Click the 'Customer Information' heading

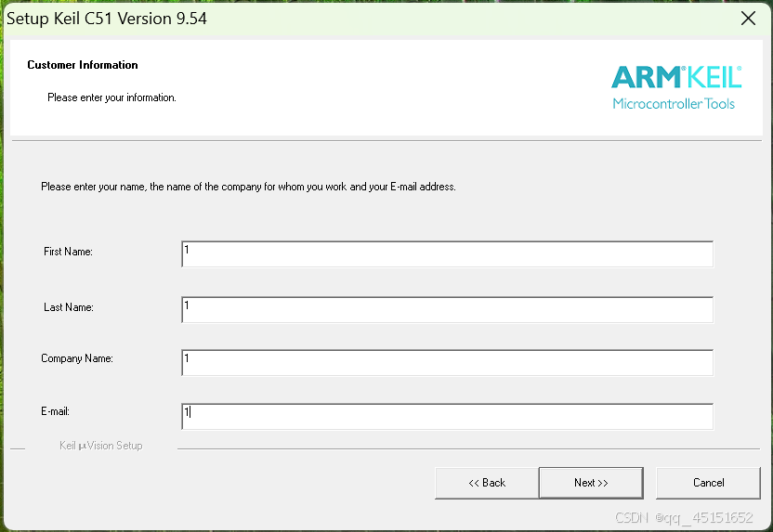pos(83,65)
